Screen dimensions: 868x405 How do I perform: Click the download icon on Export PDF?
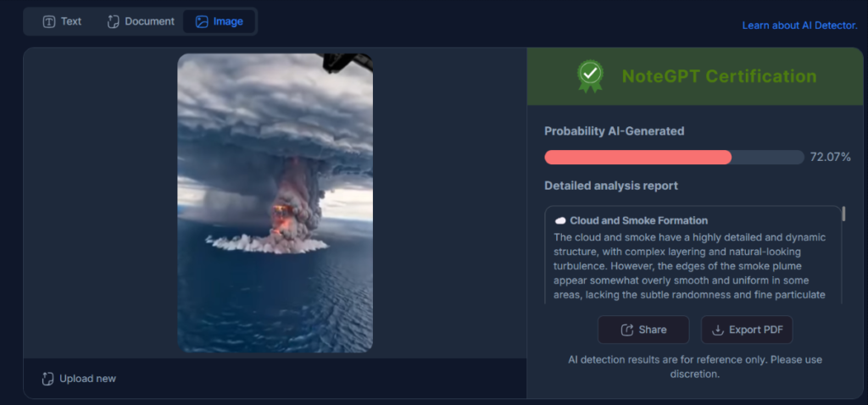(x=717, y=330)
